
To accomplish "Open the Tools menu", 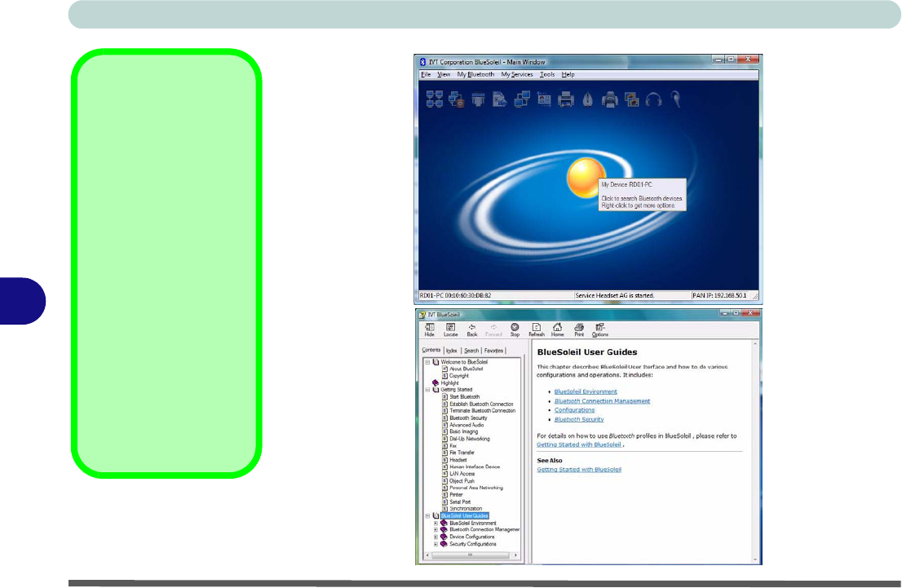I will (547, 74).
